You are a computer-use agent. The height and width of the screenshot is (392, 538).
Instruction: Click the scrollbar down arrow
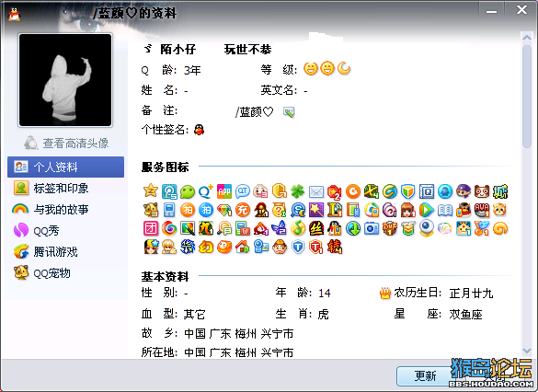click(526, 351)
